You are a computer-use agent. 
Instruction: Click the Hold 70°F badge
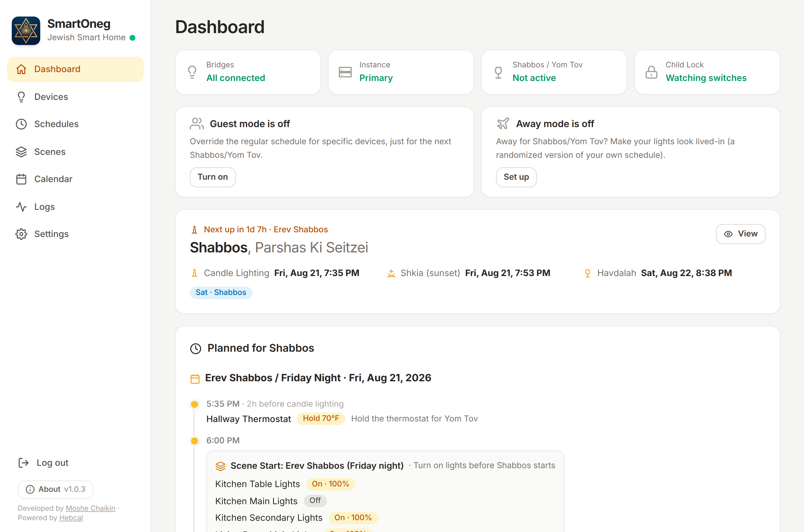pyautogui.click(x=321, y=418)
